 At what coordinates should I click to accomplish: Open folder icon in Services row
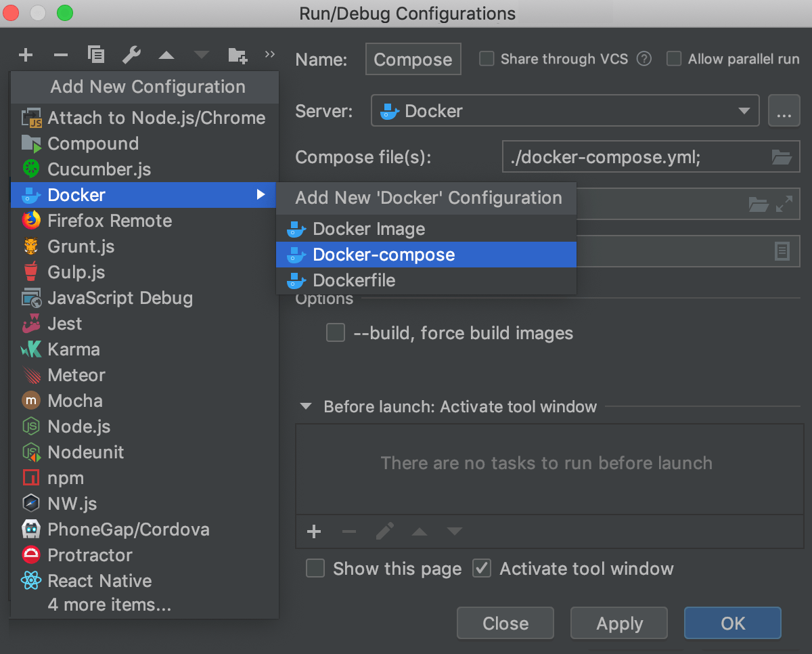(x=759, y=204)
